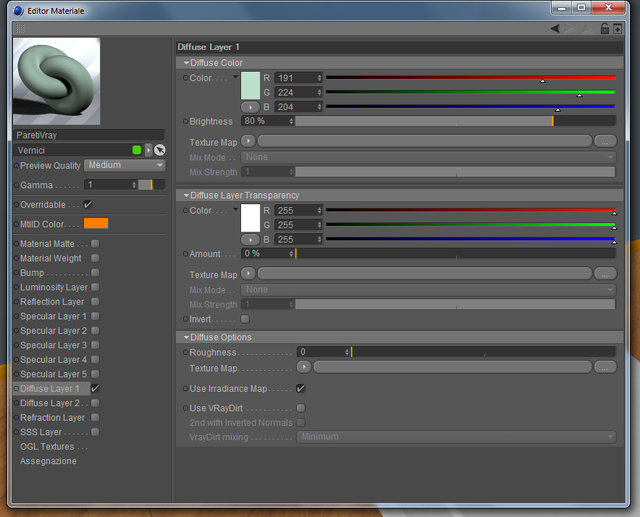Click the green layer indicator beside Vernici

(x=137, y=150)
